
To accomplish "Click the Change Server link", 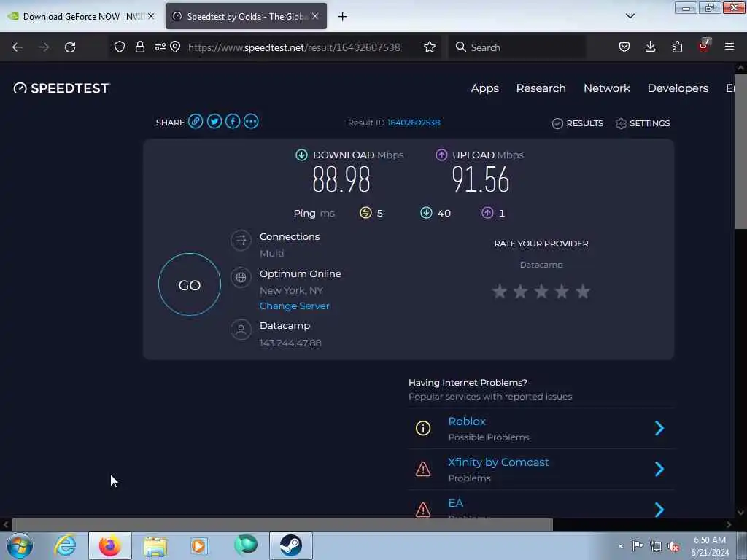I will click(295, 306).
